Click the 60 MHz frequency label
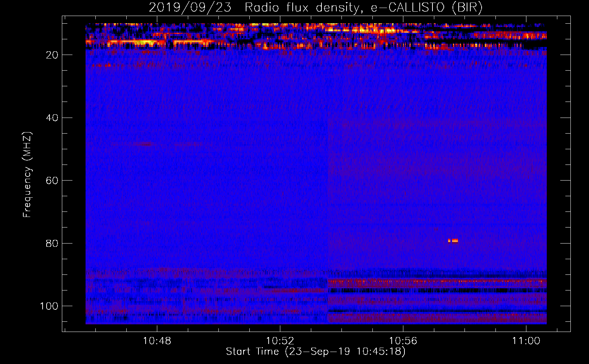The width and height of the screenshot is (589, 364). pyautogui.click(x=52, y=181)
